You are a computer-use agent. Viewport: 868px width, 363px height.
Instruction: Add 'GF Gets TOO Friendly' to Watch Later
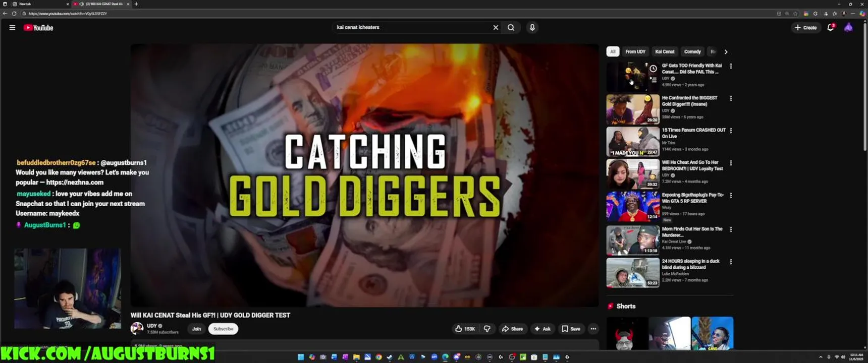(x=653, y=69)
